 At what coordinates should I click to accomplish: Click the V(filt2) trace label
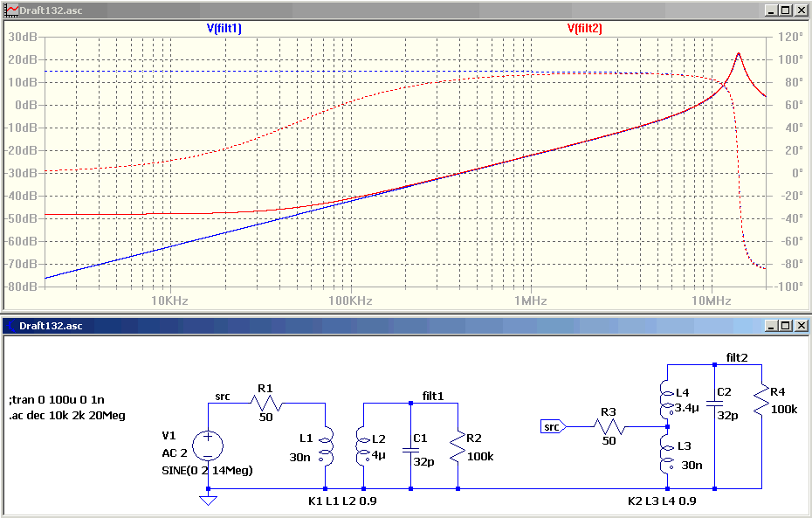[x=585, y=29]
